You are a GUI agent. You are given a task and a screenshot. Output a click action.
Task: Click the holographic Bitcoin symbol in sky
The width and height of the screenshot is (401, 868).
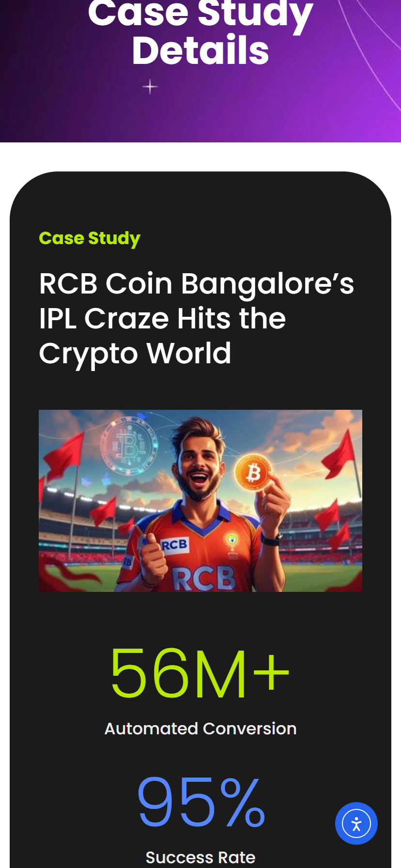(x=128, y=445)
